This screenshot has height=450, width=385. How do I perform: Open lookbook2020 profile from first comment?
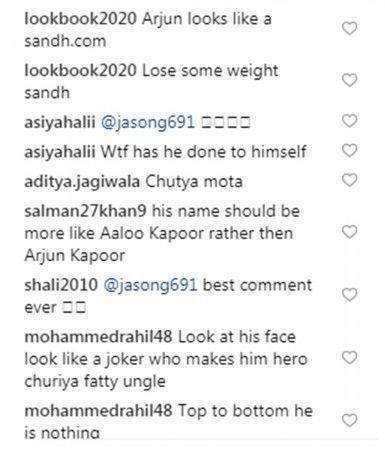(80, 19)
